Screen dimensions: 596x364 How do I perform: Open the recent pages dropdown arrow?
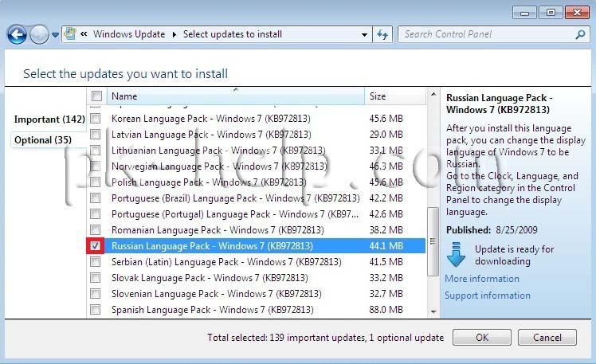[x=56, y=35]
